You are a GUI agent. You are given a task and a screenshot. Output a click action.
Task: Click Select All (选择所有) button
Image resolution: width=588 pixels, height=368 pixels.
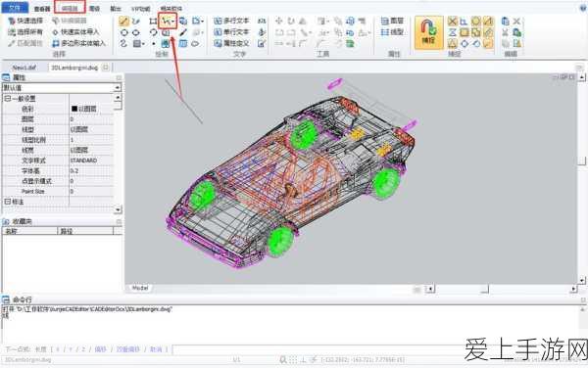(25, 32)
